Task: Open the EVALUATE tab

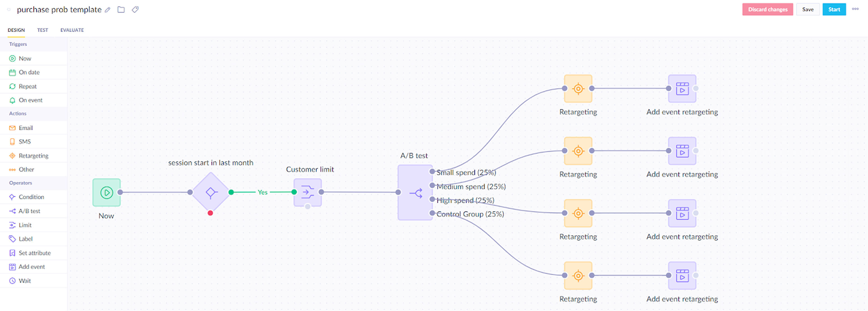Action: click(x=71, y=30)
